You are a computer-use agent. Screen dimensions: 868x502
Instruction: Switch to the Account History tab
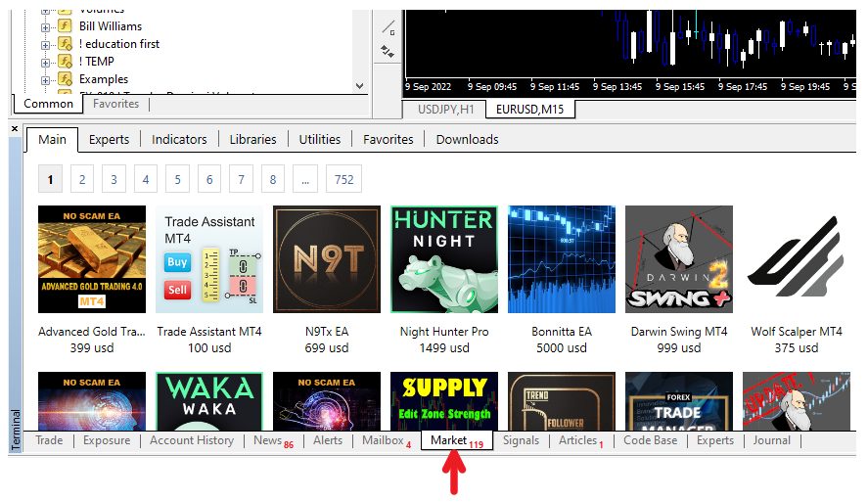(x=192, y=440)
